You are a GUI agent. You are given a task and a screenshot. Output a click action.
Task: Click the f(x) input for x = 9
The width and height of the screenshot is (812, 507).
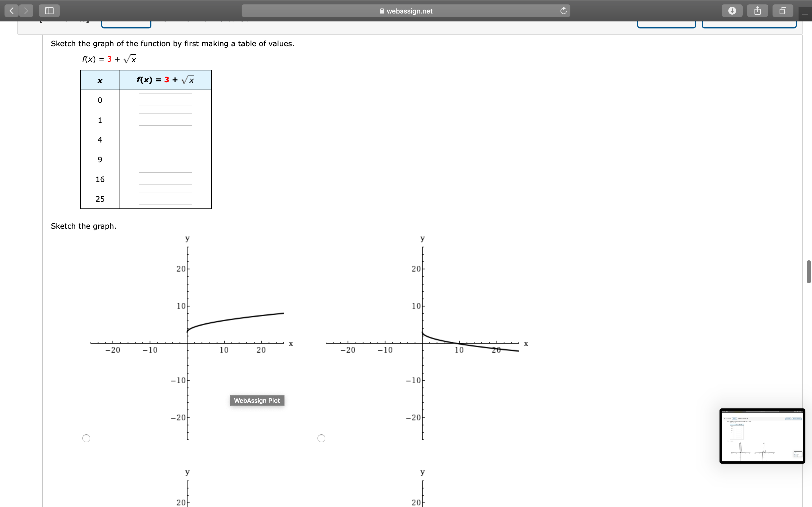[x=165, y=159]
